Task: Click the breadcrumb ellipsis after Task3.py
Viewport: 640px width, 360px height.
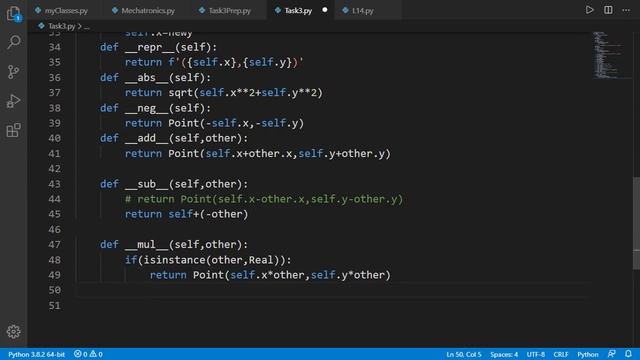Action: (x=87, y=27)
